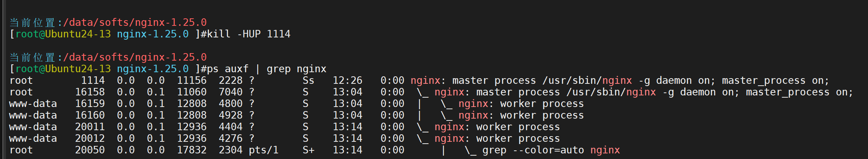Click master process command in PID 16158 row
This screenshot has width=868, height=159.
pyautogui.click(x=644, y=92)
